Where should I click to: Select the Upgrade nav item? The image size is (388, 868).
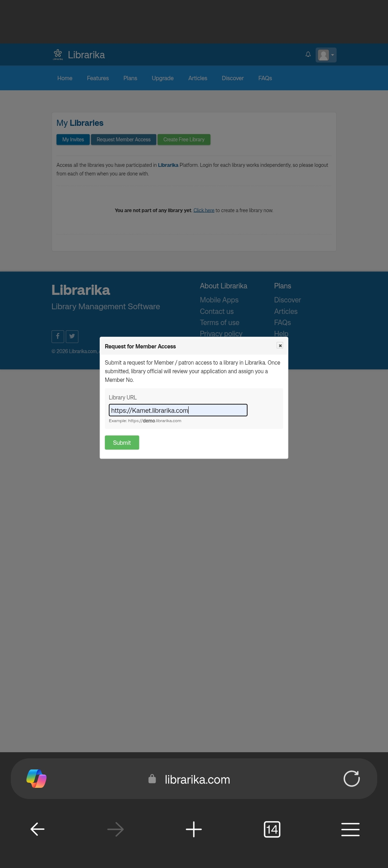(x=162, y=78)
